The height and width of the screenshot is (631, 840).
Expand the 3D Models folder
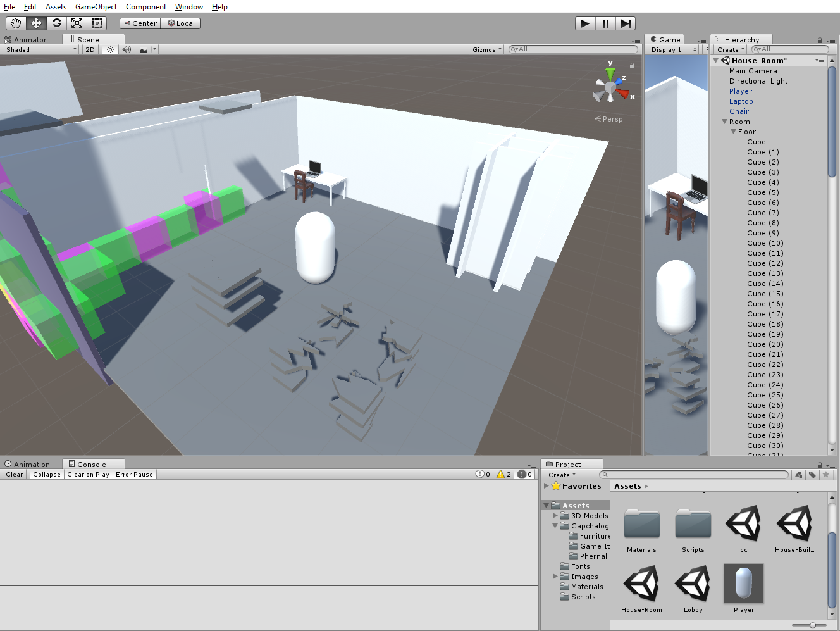[x=555, y=516]
